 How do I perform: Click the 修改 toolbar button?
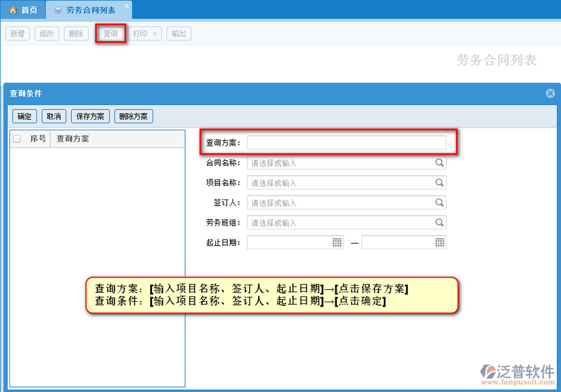coord(47,34)
